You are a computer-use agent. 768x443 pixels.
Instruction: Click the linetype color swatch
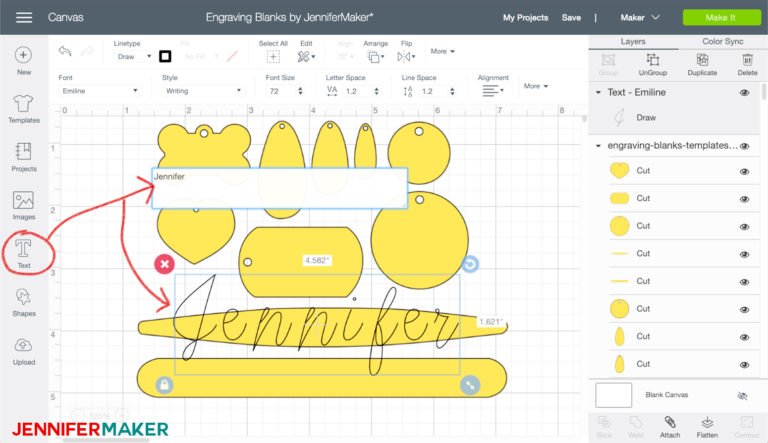[165, 56]
